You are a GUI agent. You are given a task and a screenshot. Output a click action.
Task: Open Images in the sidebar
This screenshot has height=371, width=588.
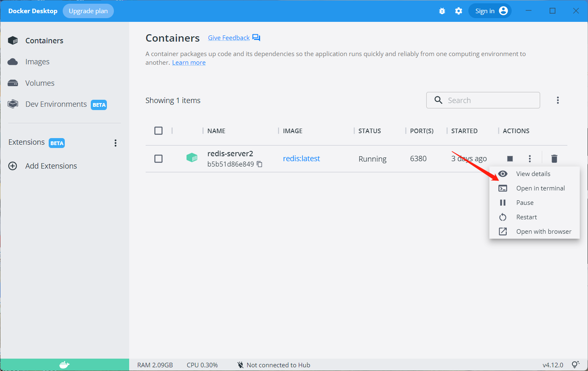pyautogui.click(x=37, y=62)
